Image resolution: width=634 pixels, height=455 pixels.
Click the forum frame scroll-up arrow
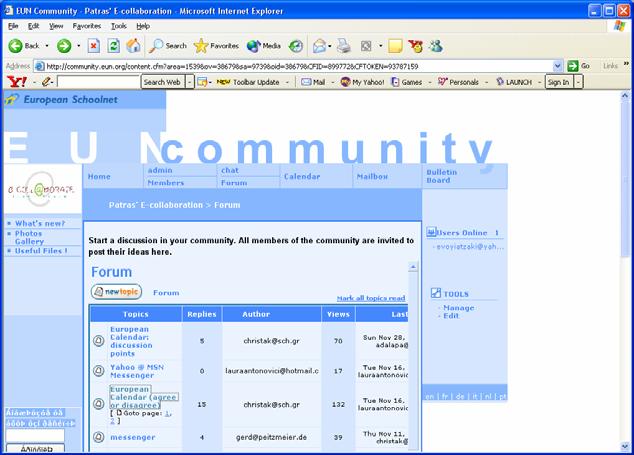tap(413, 267)
